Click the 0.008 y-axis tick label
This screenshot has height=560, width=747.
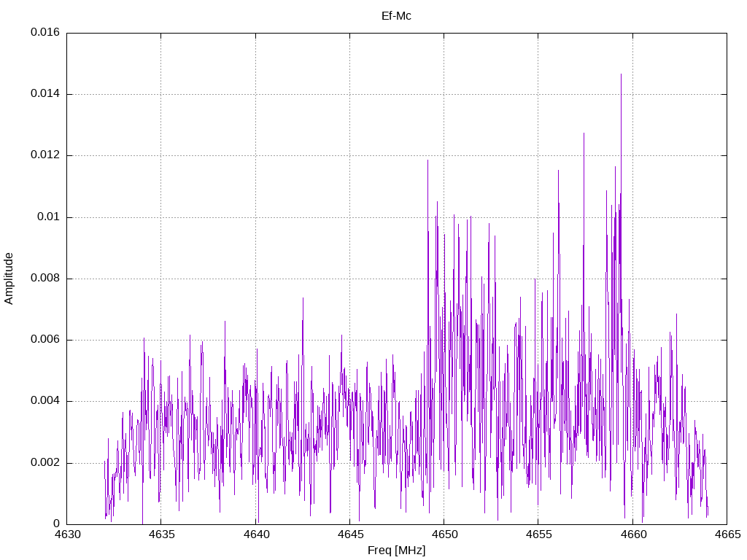tap(45, 278)
